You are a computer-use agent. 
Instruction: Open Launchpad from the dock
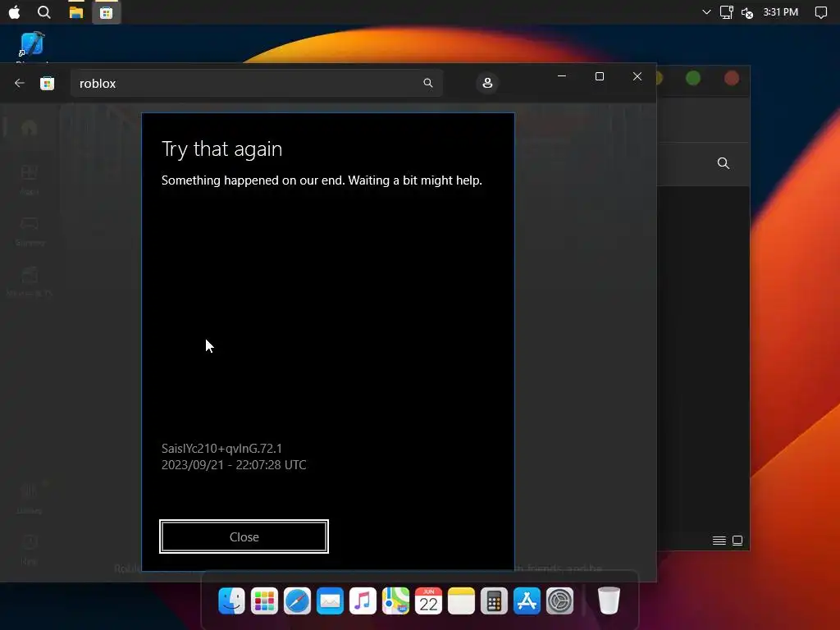[x=265, y=600]
